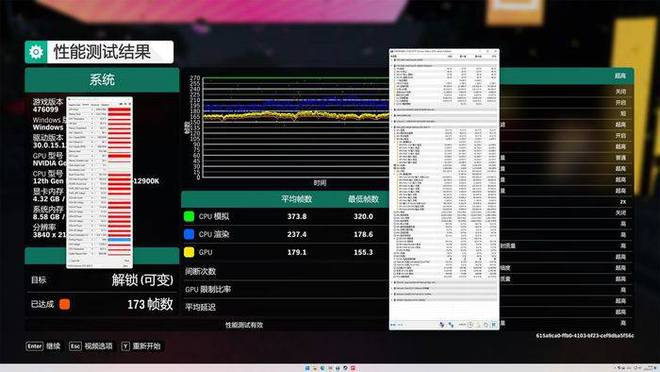Click the blue bar in the small monitoring window
660x372 pixels.
pyautogui.click(x=120, y=239)
